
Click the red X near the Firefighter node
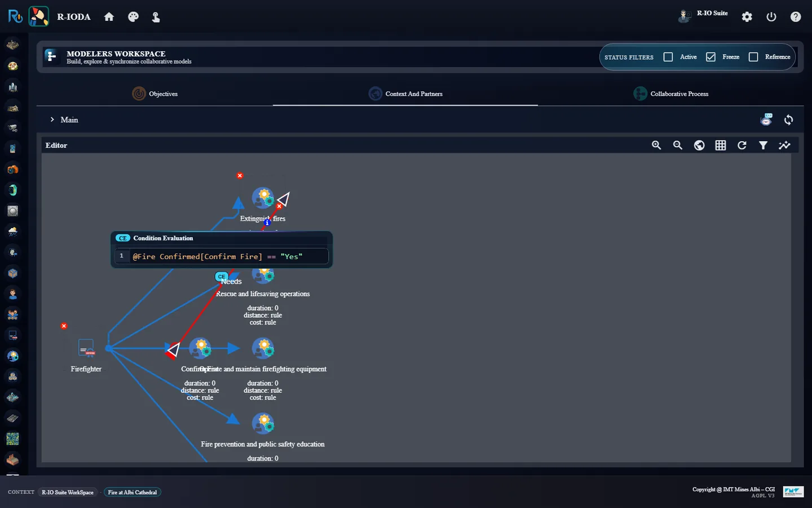tap(64, 326)
